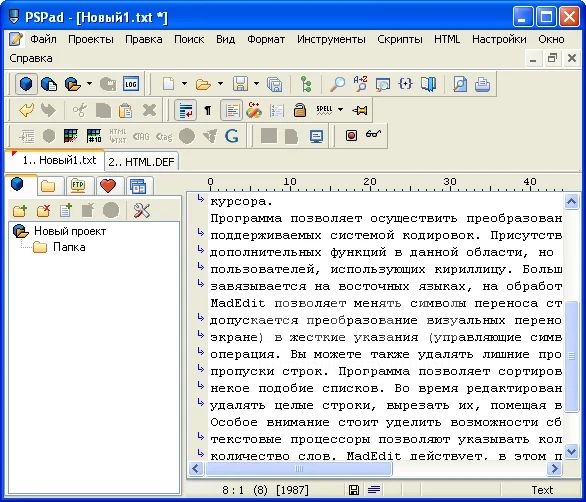Start macro recording with red record icon

(x=351, y=135)
